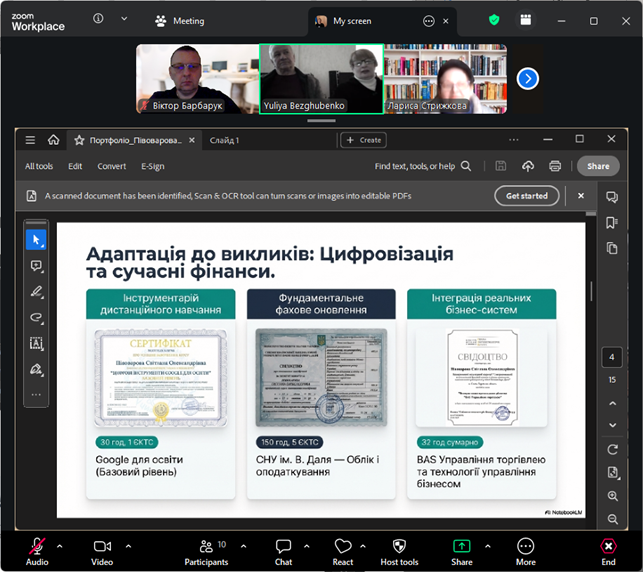Open the comments panel icon
Screen dimensions: 643x572
pos(612,197)
